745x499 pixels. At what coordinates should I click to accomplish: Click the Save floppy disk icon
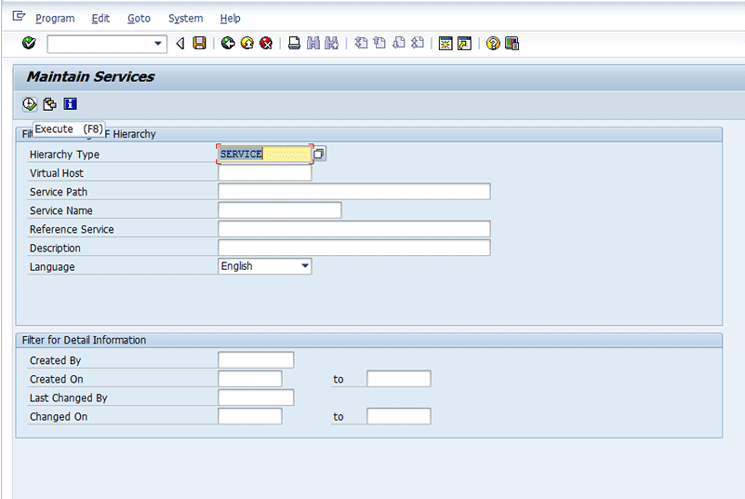(199, 43)
